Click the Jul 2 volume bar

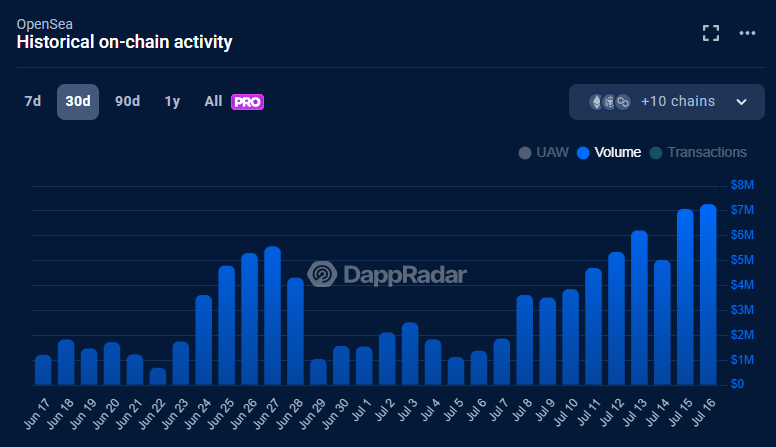[x=387, y=359]
